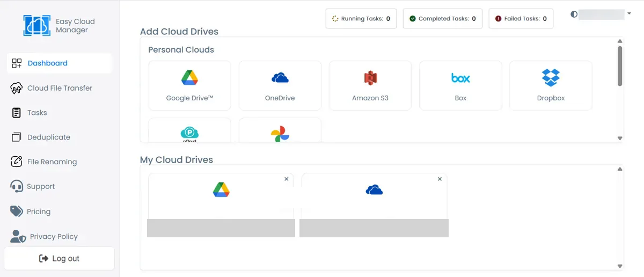
Task: Click the Box logo
Action: pos(460,78)
